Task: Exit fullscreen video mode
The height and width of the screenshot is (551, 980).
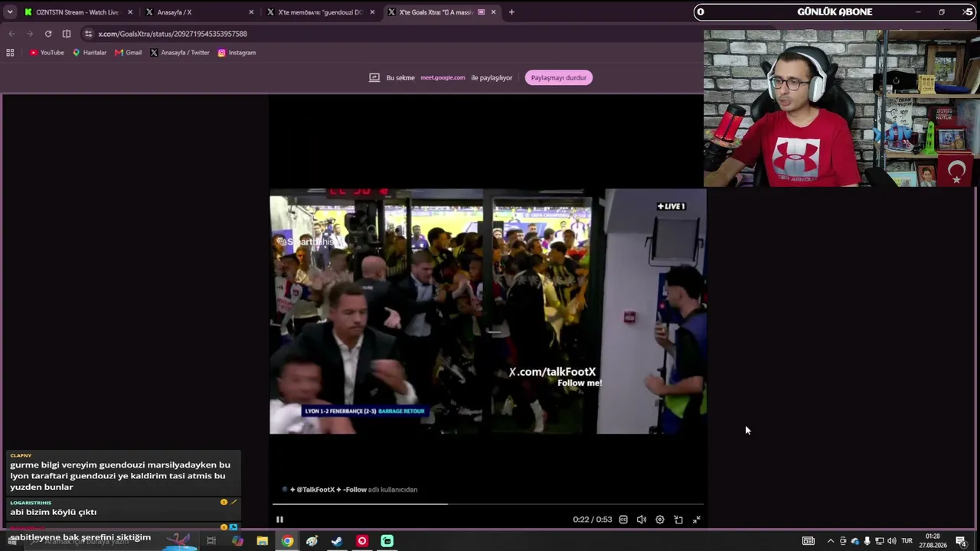Action: click(x=697, y=520)
